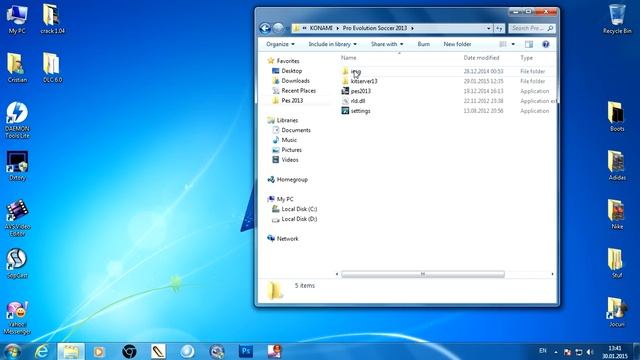Refresh the Pro Evolution Soccer 2013 folder
Image resolution: width=640 pixels, height=360 pixels.
point(499,28)
